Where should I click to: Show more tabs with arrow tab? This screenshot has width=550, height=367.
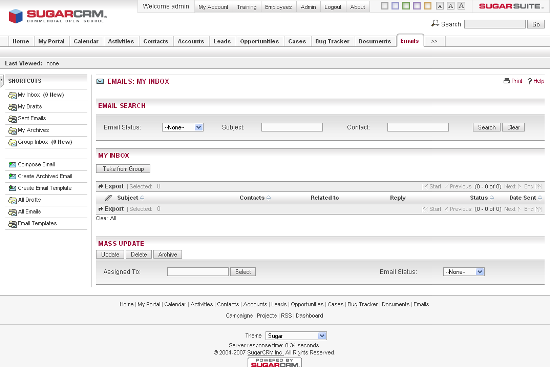point(434,41)
